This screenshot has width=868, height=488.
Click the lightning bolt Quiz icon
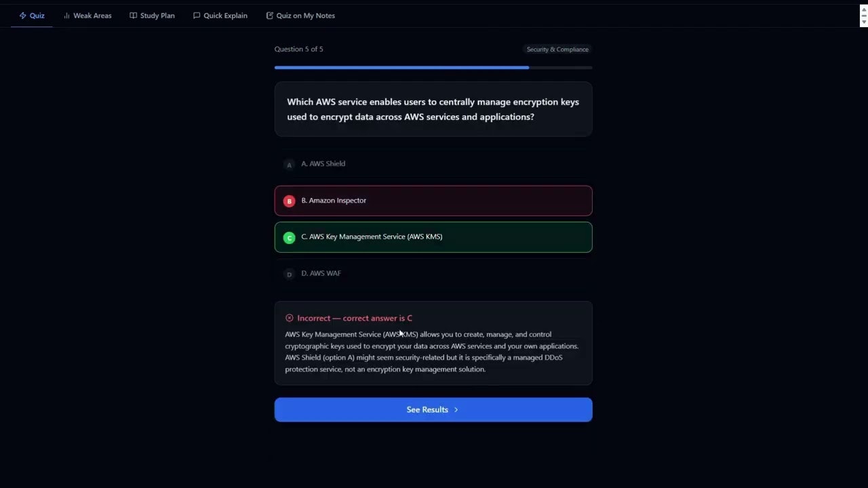click(22, 15)
